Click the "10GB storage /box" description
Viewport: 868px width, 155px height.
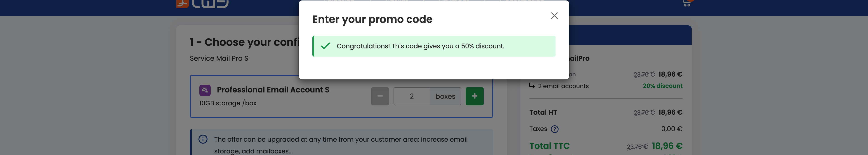pos(227,103)
